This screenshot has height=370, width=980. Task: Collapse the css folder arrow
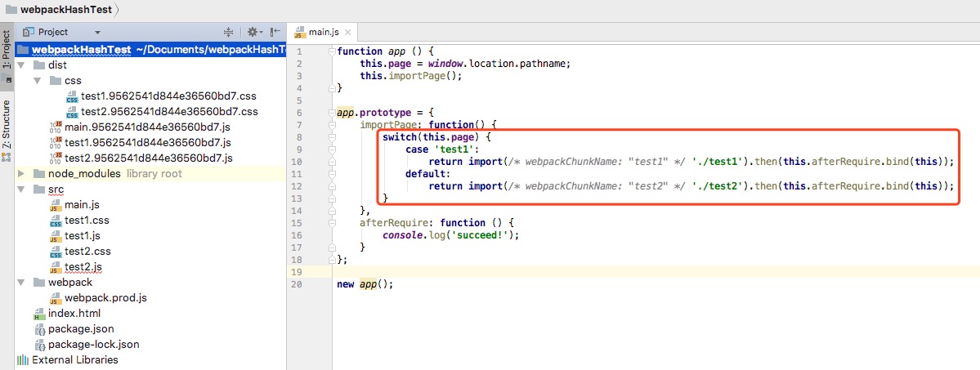point(38,81)
